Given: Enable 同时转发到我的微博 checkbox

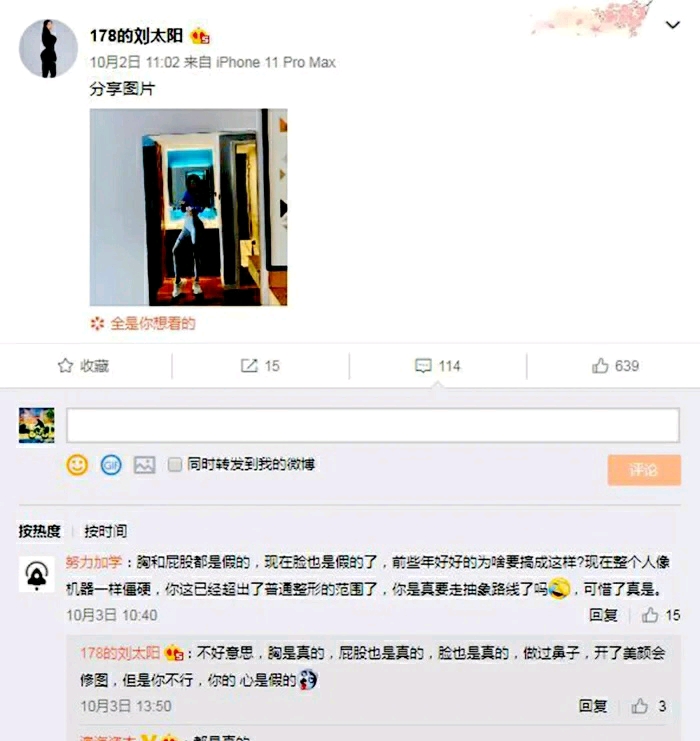Looking at the screenshot, I should (175, 465).
